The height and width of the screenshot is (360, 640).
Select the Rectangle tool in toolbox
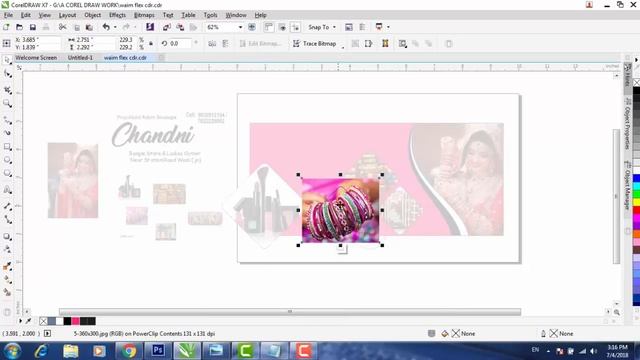pos(7,147)
